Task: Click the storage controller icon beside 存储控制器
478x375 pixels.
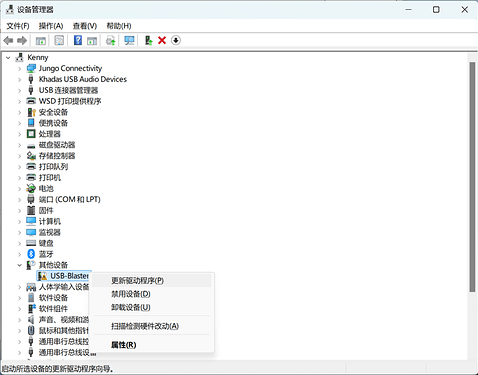Action: point(31,156)
